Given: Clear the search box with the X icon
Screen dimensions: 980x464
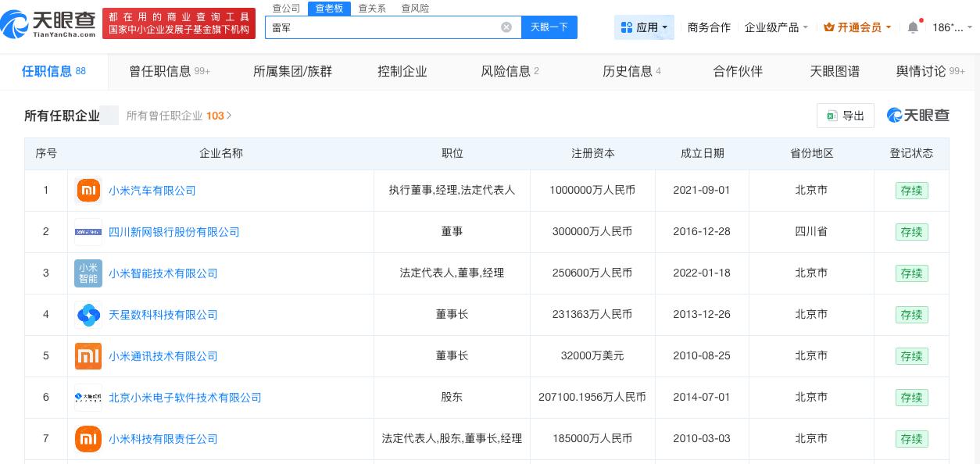Looking at the screenshot, I should coord(506,27).
